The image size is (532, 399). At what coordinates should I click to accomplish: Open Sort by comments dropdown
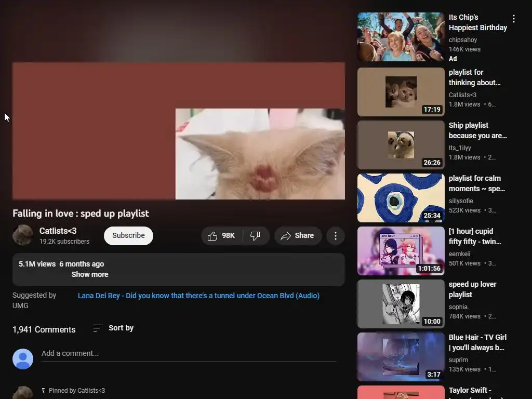click(113, 328)
